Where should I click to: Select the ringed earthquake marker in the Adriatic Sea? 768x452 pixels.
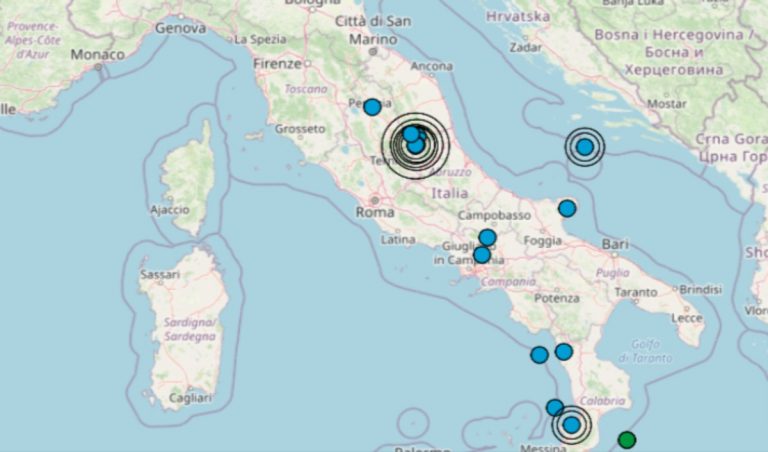click(x=585, y=147)
